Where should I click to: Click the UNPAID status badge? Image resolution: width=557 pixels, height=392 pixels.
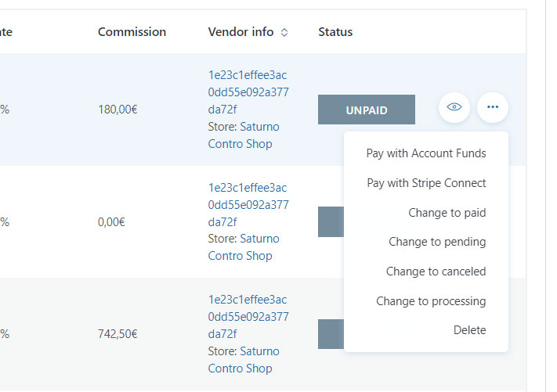[367, 110]
